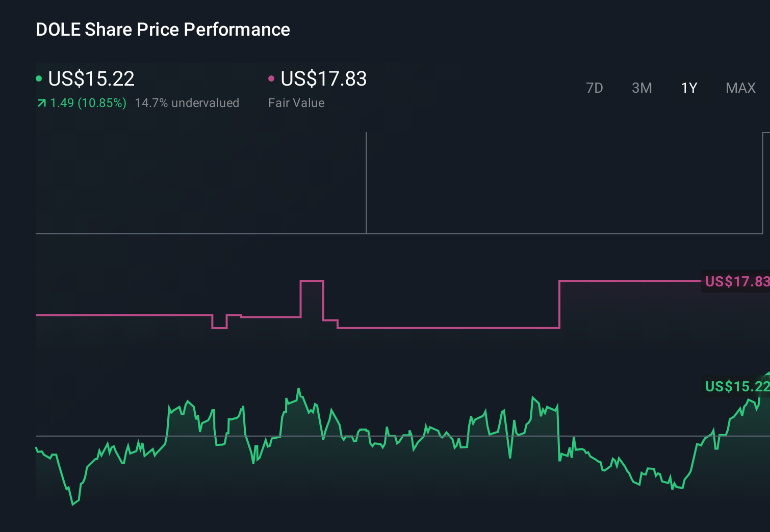The height and width of the screenshot is (532, 770).
Task: Select the US$17.83 label on the chart
Action: [x=736, y=281]
